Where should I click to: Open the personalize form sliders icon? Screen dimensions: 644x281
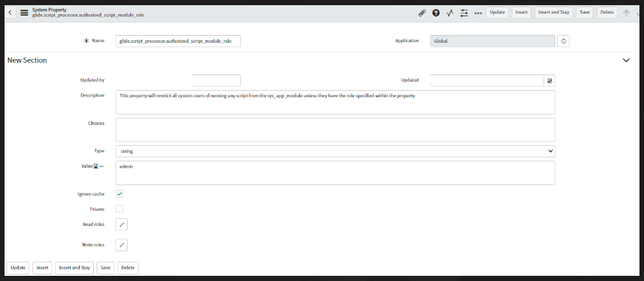pos(464,13)
